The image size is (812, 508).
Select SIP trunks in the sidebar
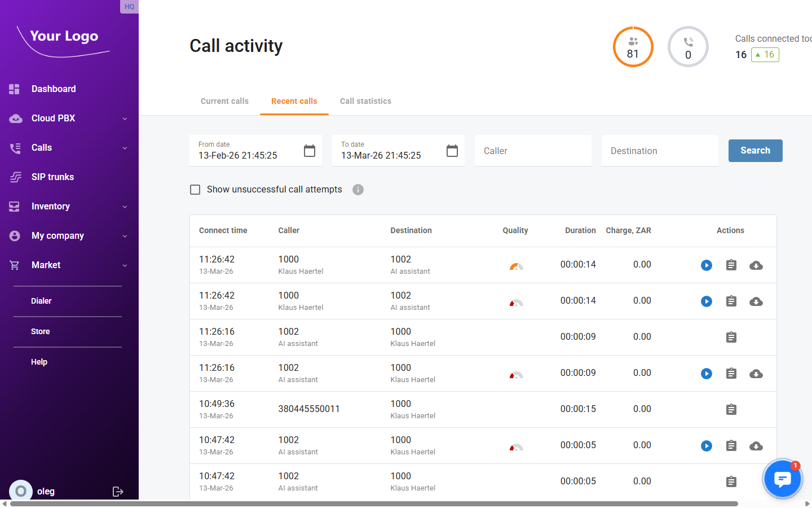(52, 177)
